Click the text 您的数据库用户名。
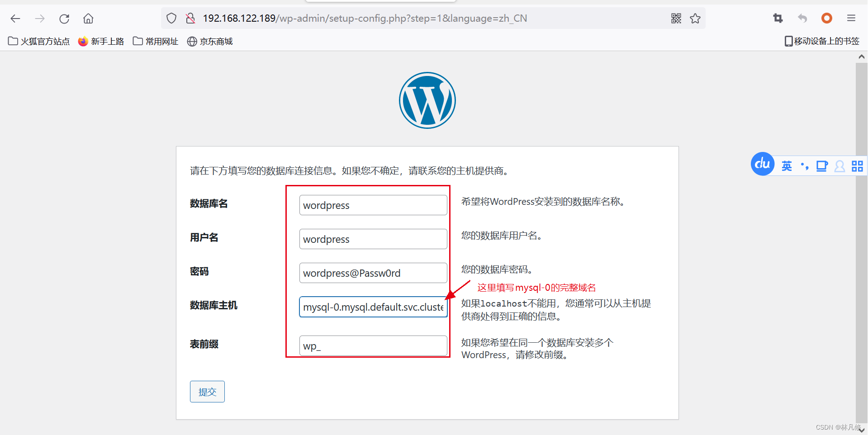Image resolution: width=868 pixels, height=435 pixels. coord(502,236)
